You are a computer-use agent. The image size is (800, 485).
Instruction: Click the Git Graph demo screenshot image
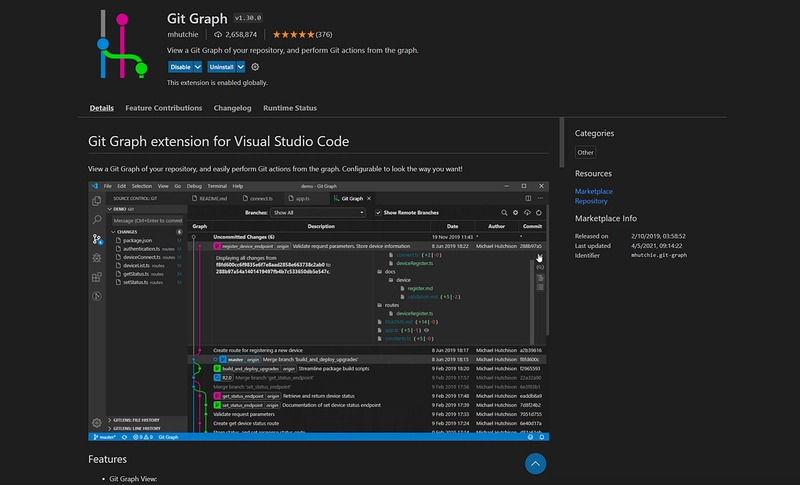coord(318,311)
